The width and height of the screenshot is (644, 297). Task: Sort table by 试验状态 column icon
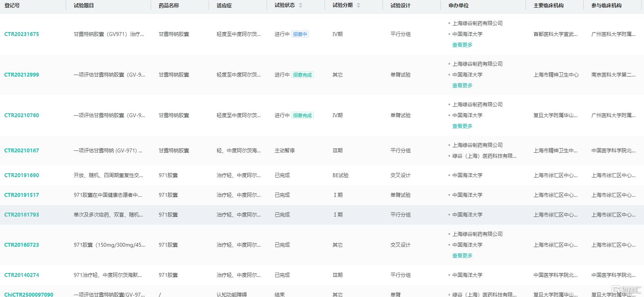click(301, 5)
